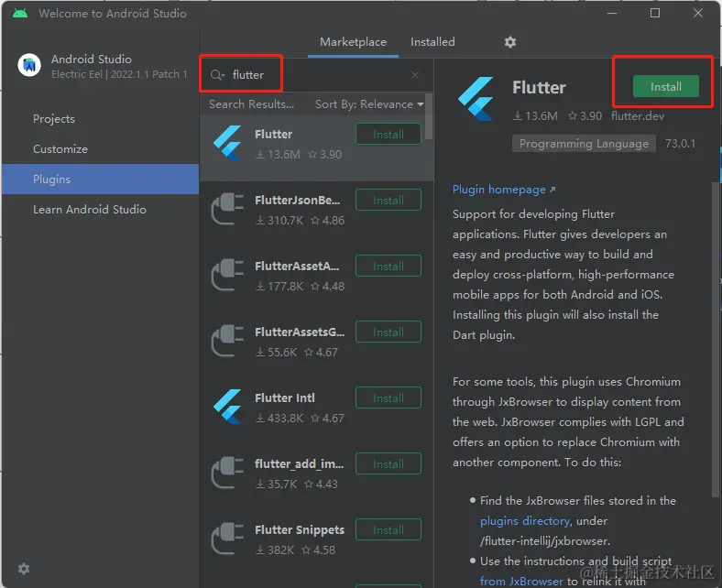Image resolution: width=722 pixels, height=588 pixels.
Task: Click the Programming Language tag
Action: [x=584, y=144]
